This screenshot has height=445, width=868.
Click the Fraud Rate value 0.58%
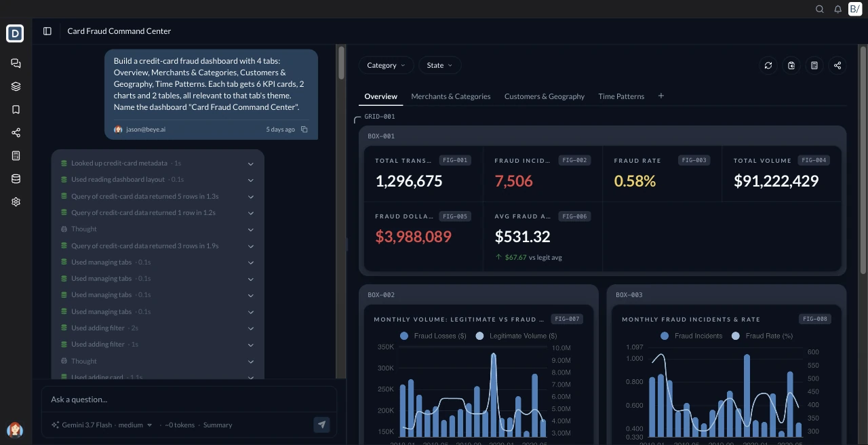[635, 181]
